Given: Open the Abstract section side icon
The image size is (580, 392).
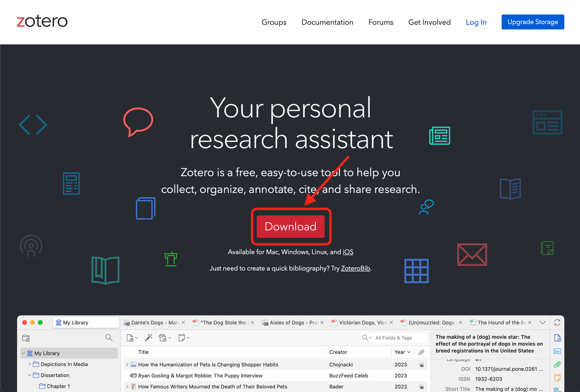Looking at the screenshot, I should click(x=557, y=351).
